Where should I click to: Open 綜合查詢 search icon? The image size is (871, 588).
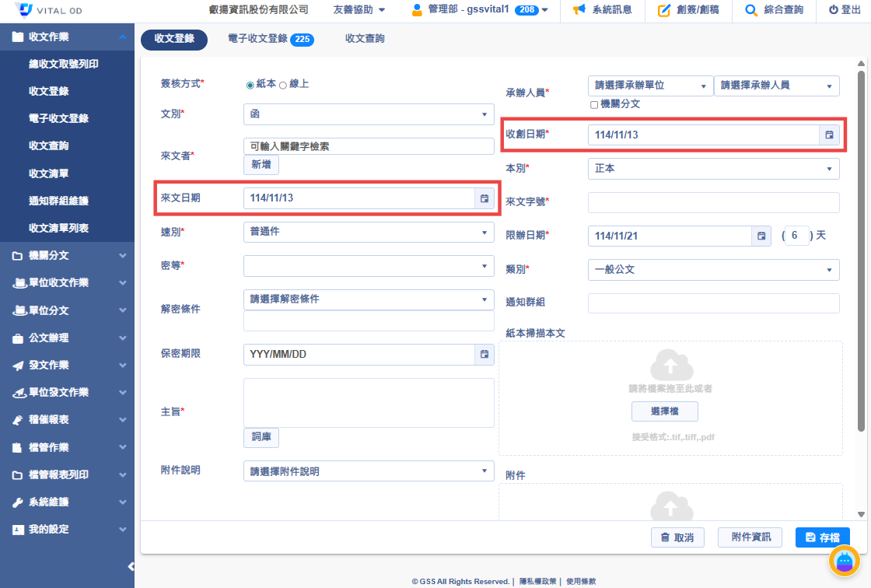[x=750, y=10]
